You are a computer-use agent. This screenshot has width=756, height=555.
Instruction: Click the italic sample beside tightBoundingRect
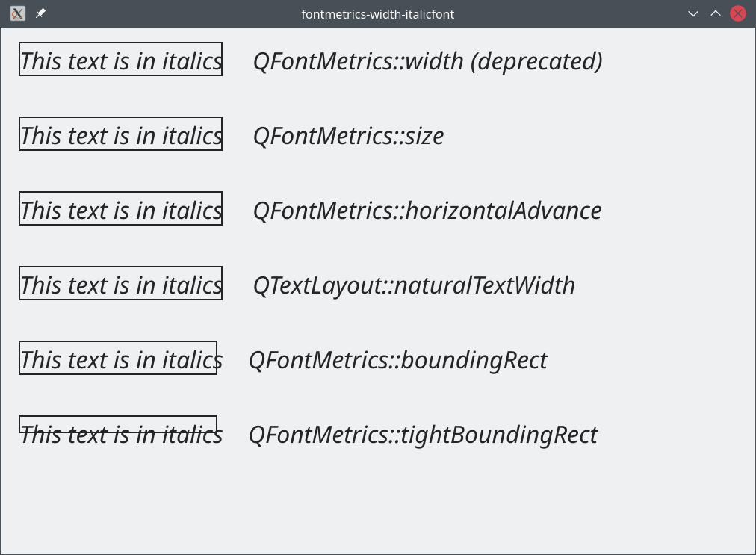[x=120, y=434]
